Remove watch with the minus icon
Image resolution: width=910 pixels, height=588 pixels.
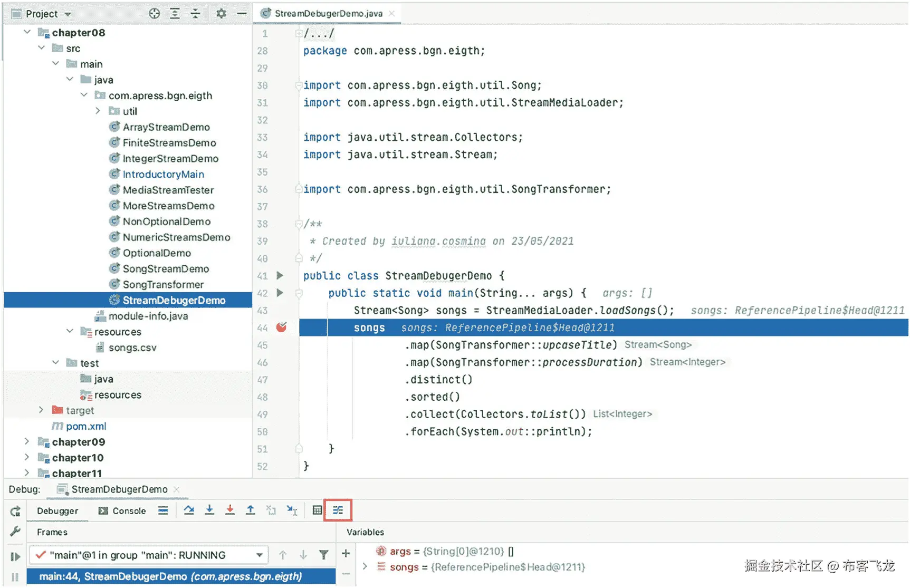346,573
